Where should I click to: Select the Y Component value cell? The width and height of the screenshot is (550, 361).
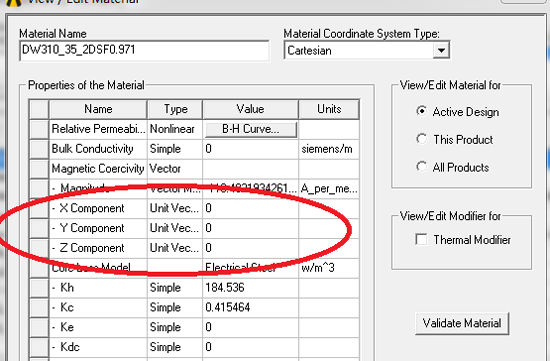pyautogui.click(x=250, y=228)
